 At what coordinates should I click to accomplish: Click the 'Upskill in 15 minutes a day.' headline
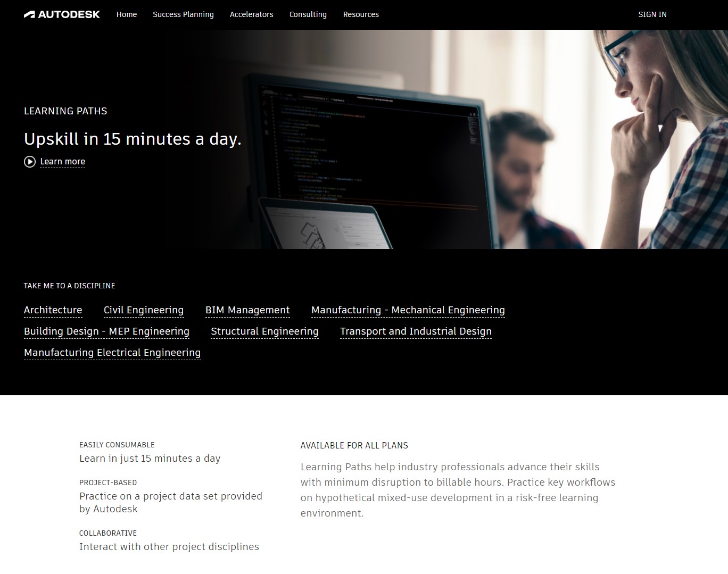point(133,139)
